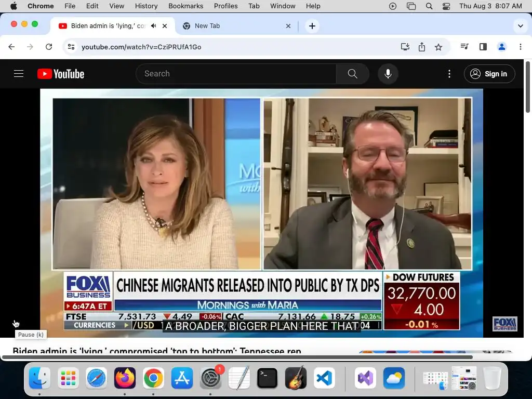
Task: Share this page icon
Action: pyautogui.click(x=422, y=47)
